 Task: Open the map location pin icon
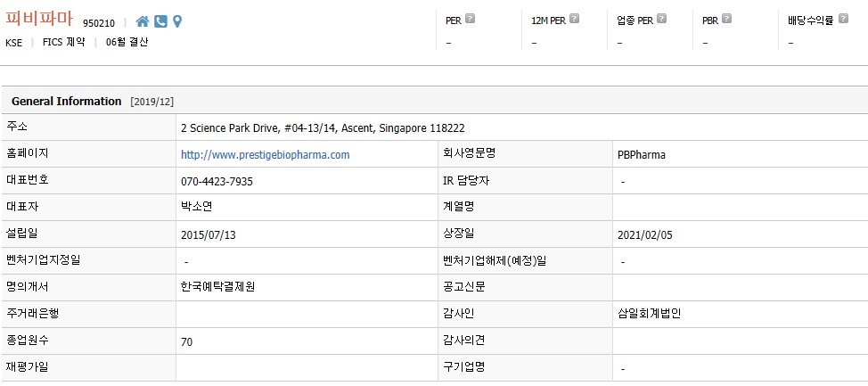pyautogui.click(x=177, y=21)
